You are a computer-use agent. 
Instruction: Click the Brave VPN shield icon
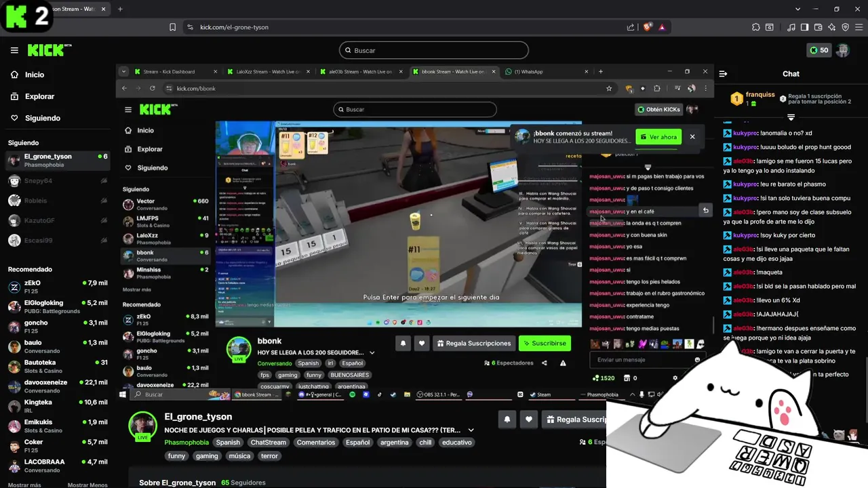coord(845,27)
